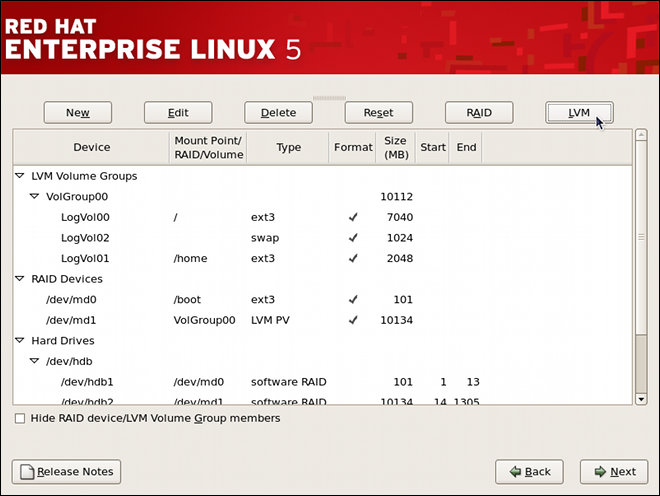The width and height of the screenshot is (660, 496).
Task: Click the 7040 size value
Action: point(400,217)
